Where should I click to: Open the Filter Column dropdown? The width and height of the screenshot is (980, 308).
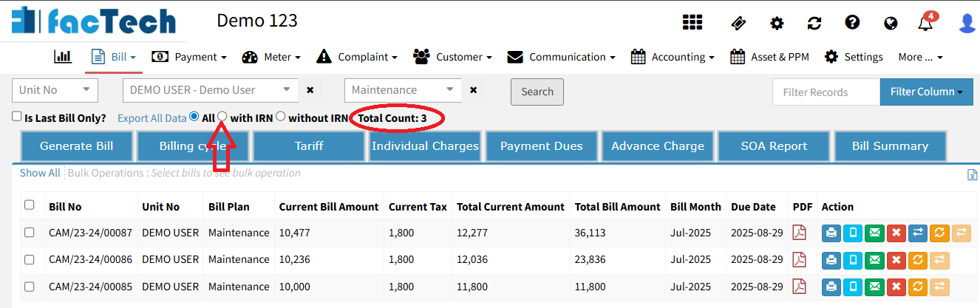click(925, 92)
